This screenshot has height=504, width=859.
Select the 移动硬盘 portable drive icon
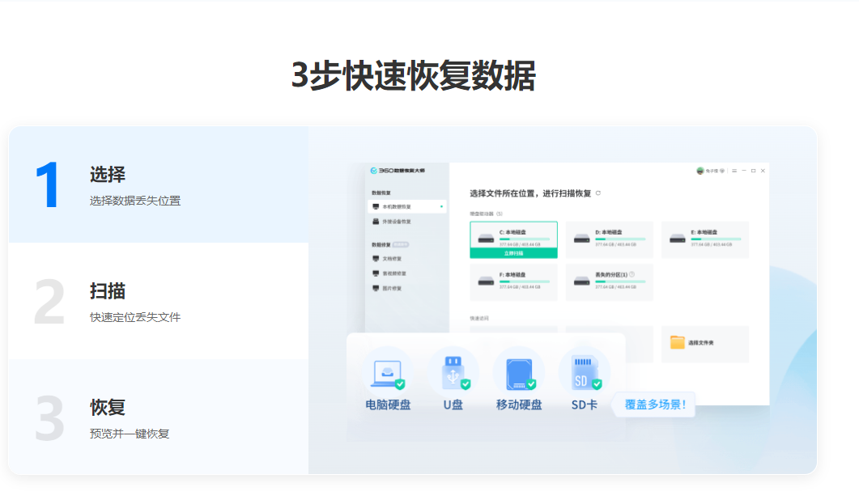pyautogui.click(x=519, y=372)
